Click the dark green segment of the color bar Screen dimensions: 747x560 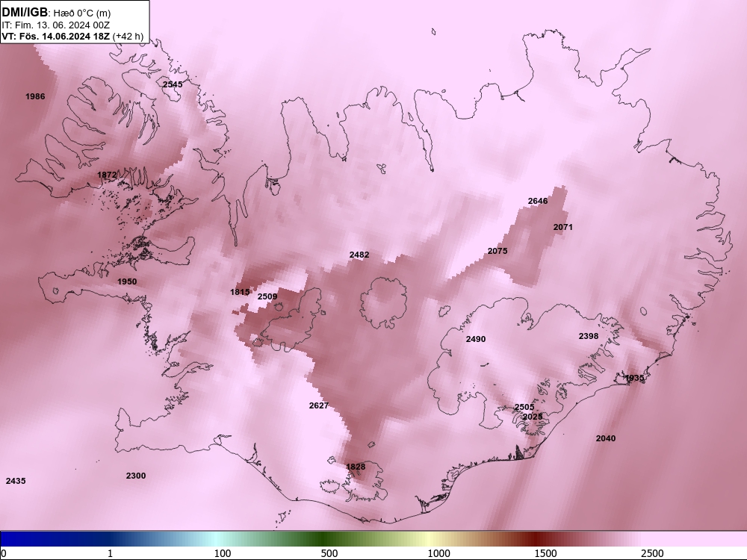pyautogui.click(x=324, y=539)
